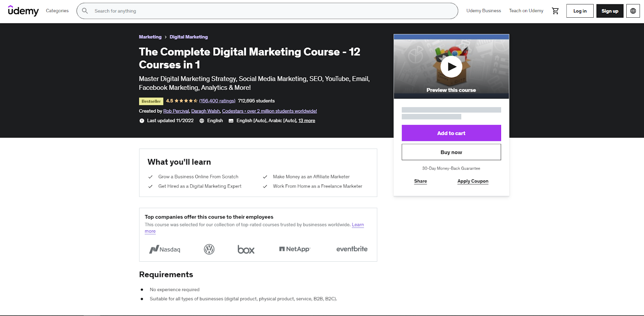Click the closed captions icon

pyautogui.click(x=231, y=121)
